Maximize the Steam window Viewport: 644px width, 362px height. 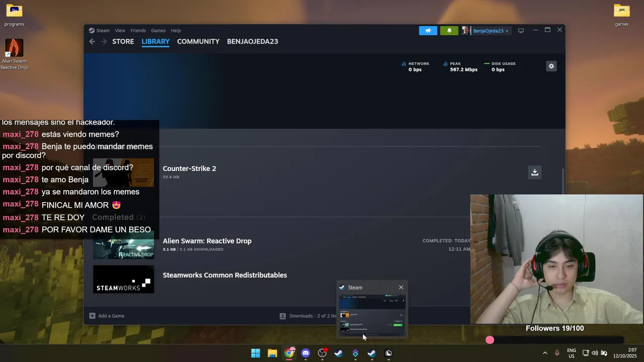[x=547, y=30]
